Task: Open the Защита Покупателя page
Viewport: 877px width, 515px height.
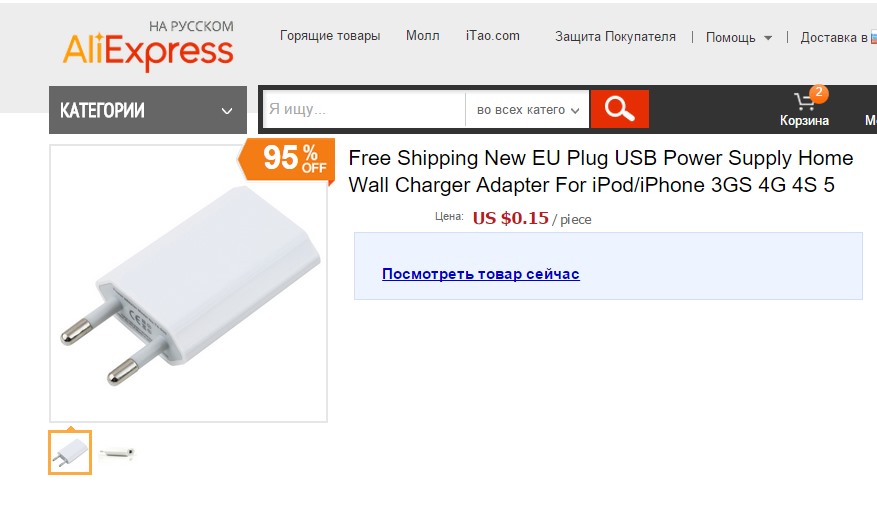Action: pyautogui.click(x=615, y=37)
